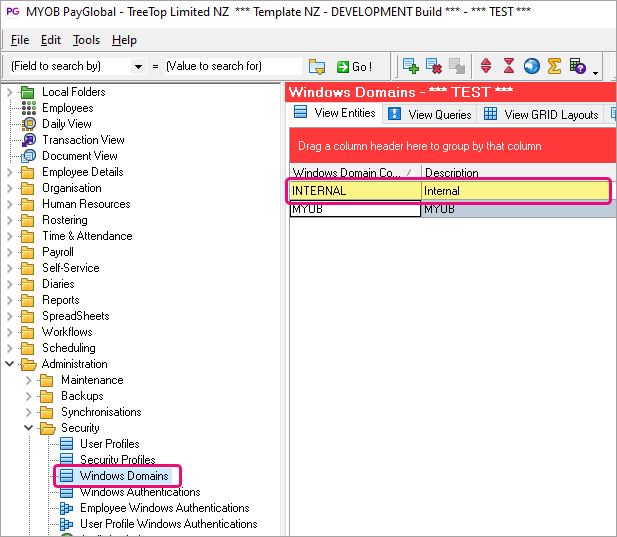
Task: Click the Value to search for field
Action: tap(232, 66)
